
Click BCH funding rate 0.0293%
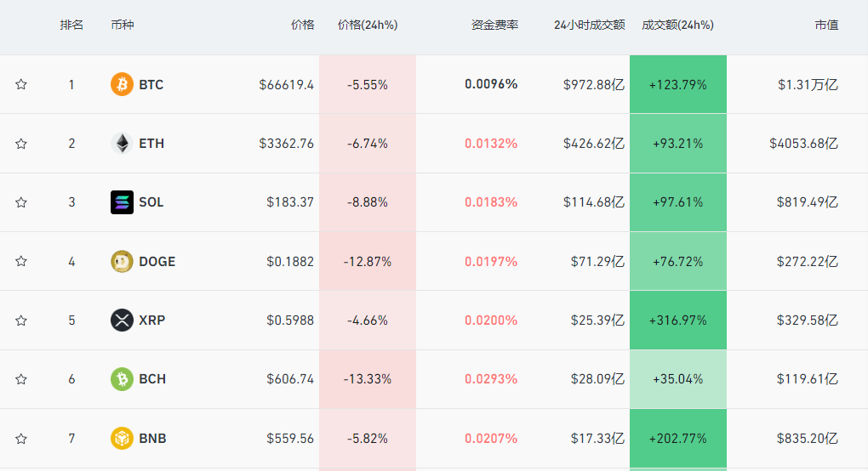tap(491, 379)
